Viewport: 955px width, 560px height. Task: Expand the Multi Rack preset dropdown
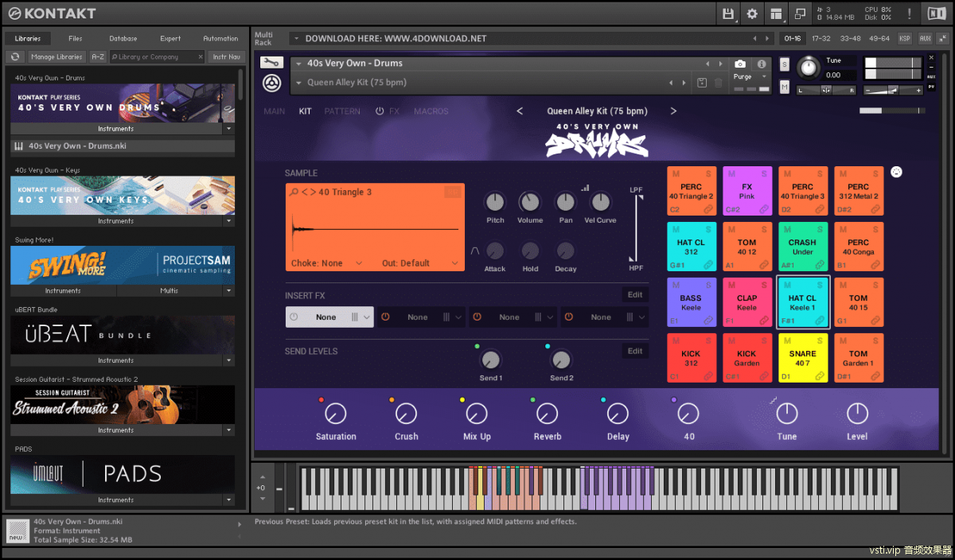pos(296,38)
